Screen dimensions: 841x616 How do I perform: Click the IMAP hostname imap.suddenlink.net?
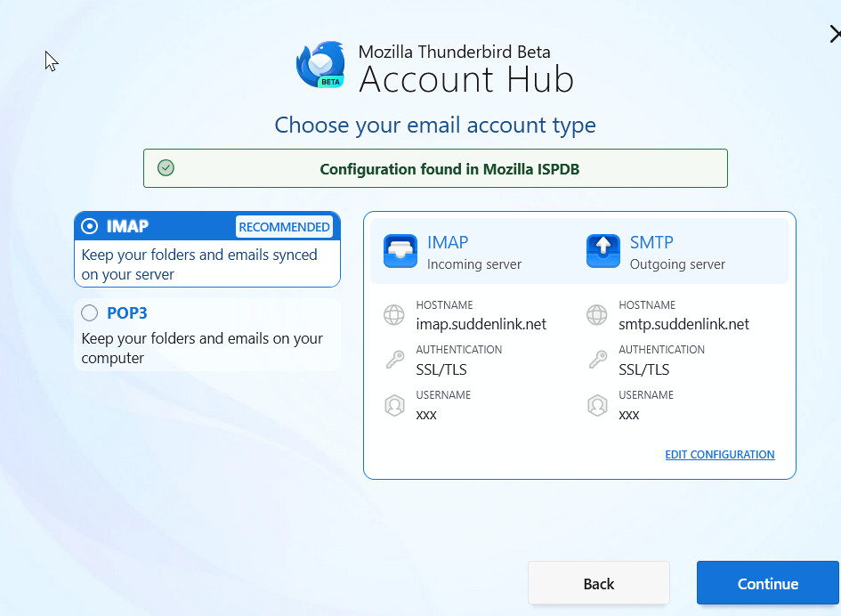(x=481, y=324)
